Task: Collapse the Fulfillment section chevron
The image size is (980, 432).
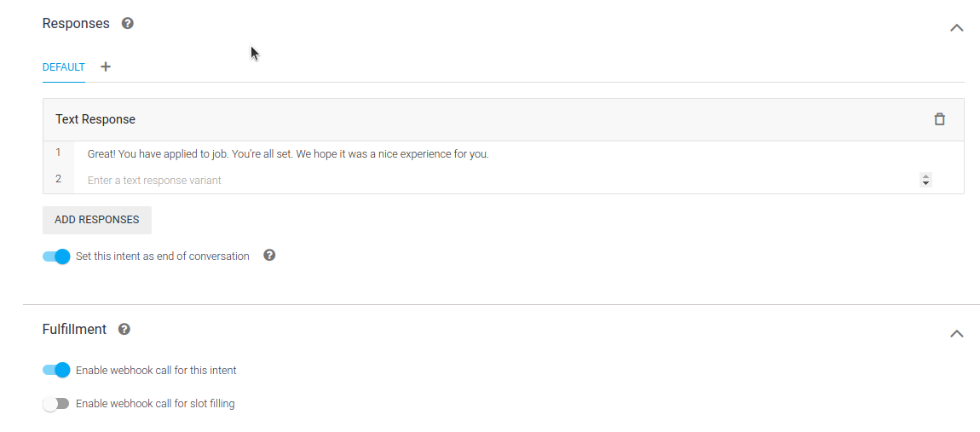Action: (956, 333)
